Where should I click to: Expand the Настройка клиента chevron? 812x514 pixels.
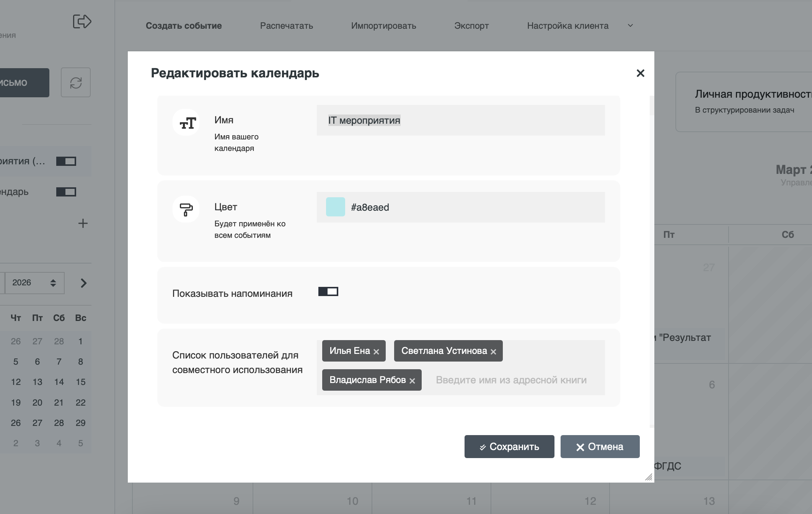pos(630,26)
